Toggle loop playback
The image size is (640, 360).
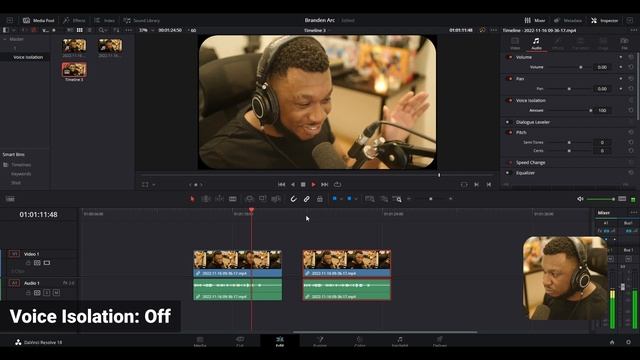(338, 185)
